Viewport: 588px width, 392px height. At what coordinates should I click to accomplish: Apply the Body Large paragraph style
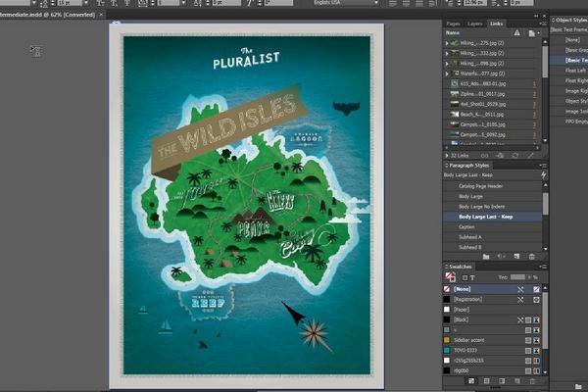point(492,196)
